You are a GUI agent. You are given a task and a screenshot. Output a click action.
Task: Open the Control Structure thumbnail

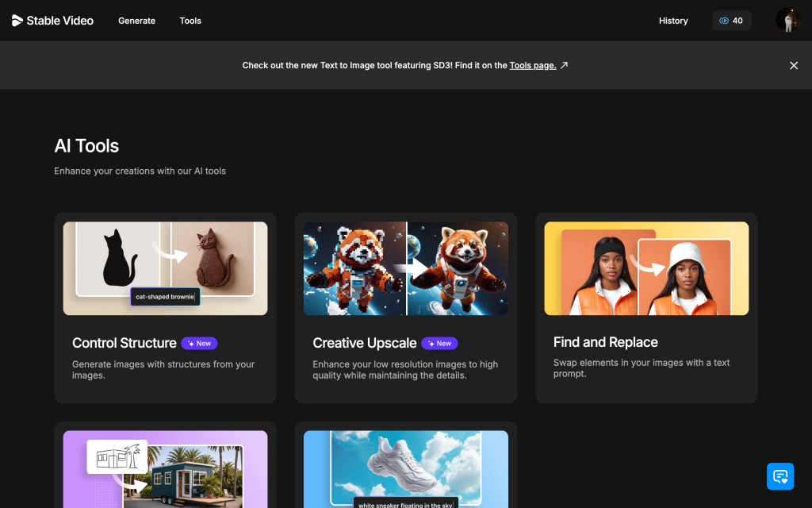(x=165, y=268)
